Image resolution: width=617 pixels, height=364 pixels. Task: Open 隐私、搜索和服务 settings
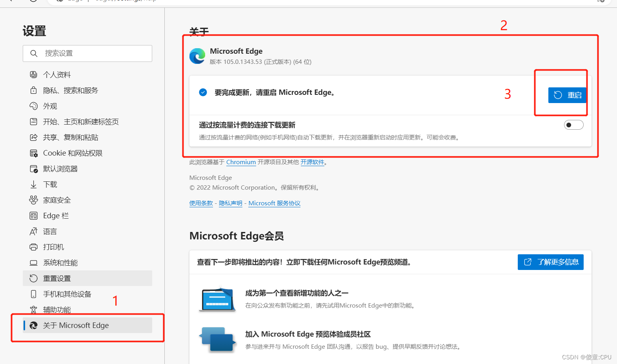pyautogui.click(x=87, y=90)
